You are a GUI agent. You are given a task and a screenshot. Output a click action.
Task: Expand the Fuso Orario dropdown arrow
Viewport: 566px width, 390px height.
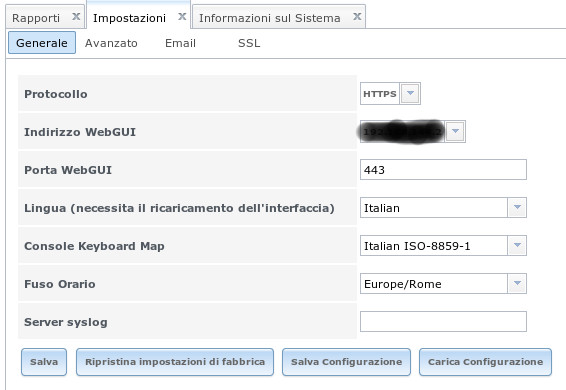pos(517,283)
